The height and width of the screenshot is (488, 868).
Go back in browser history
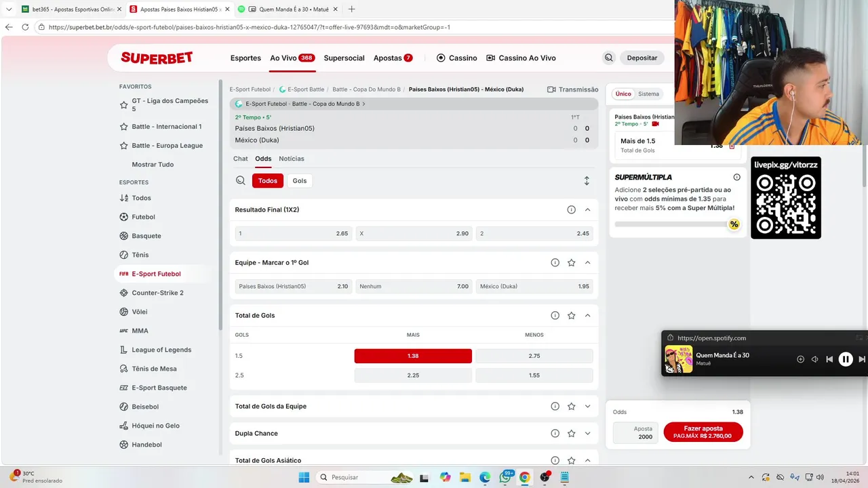9,27
